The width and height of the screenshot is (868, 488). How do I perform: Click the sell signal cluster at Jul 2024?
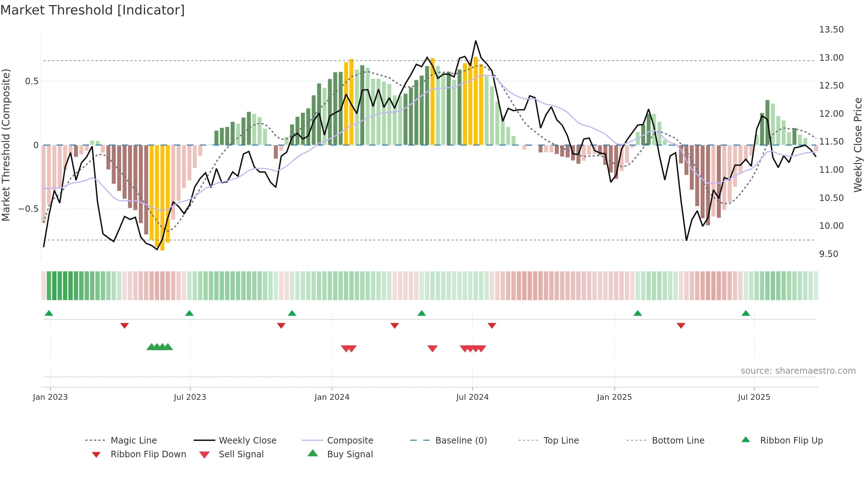coord(473,349)
